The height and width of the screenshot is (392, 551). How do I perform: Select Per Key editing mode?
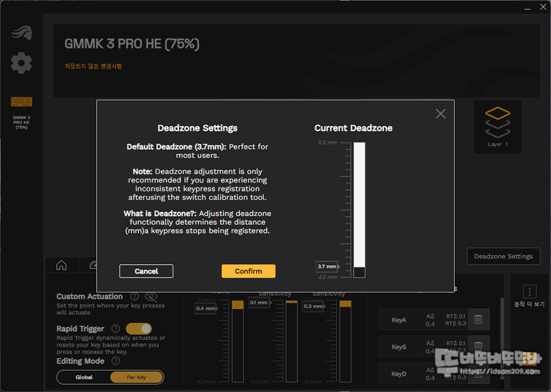click(x=137, y=377)
